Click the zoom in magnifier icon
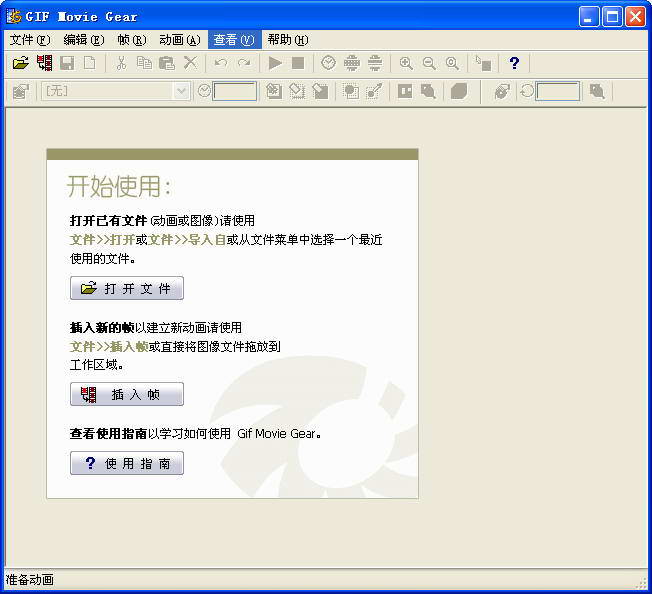 click(406, 63)
